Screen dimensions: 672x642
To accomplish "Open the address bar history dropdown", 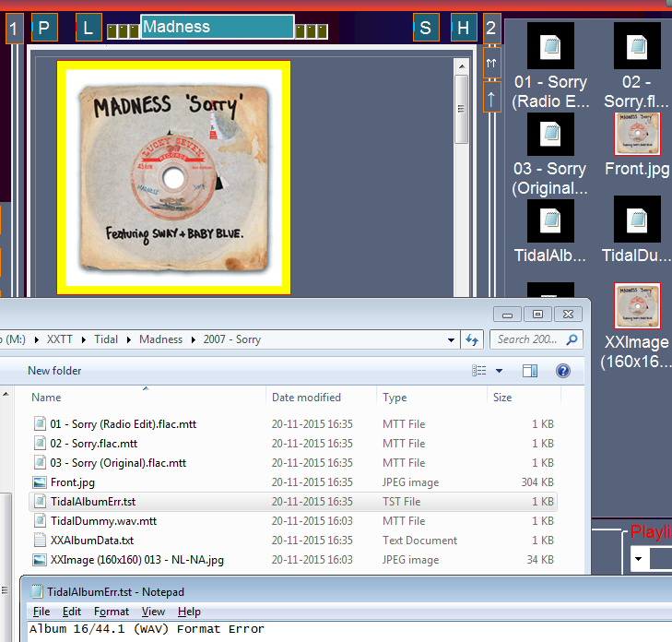I will point(451,340).
